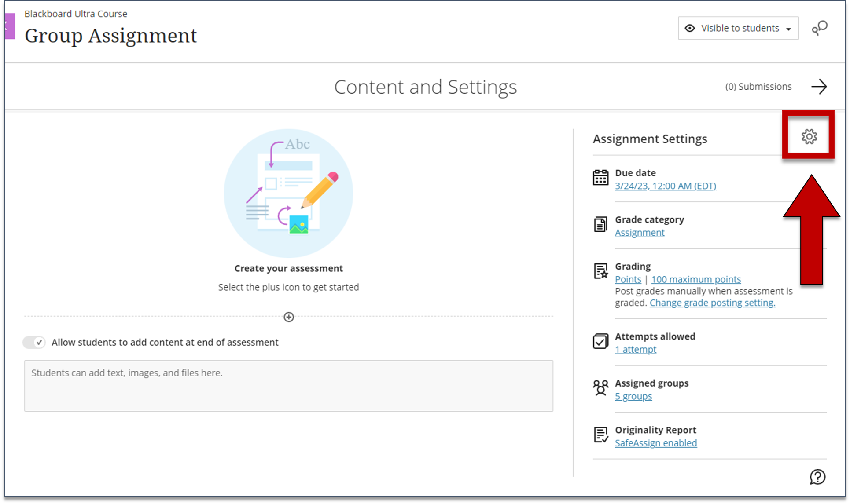Open the 3/24/23 due date link

tap(665, 186)
